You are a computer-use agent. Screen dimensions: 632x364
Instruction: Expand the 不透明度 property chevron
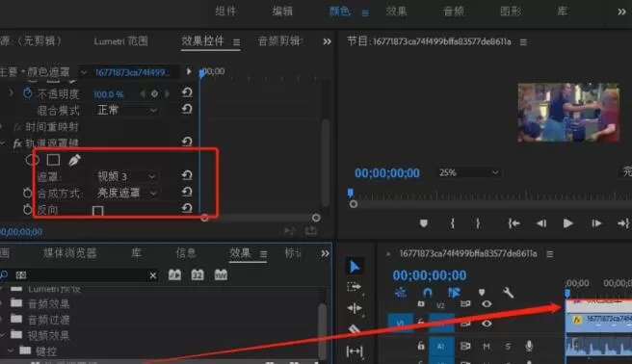point(11,93)
